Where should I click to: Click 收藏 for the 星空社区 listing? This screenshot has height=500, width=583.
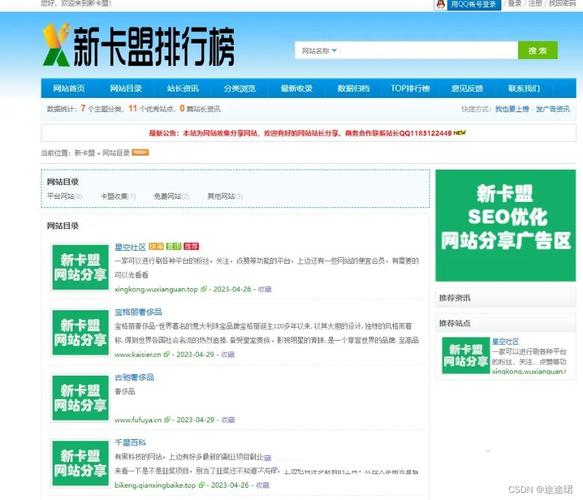coord(265,289)
